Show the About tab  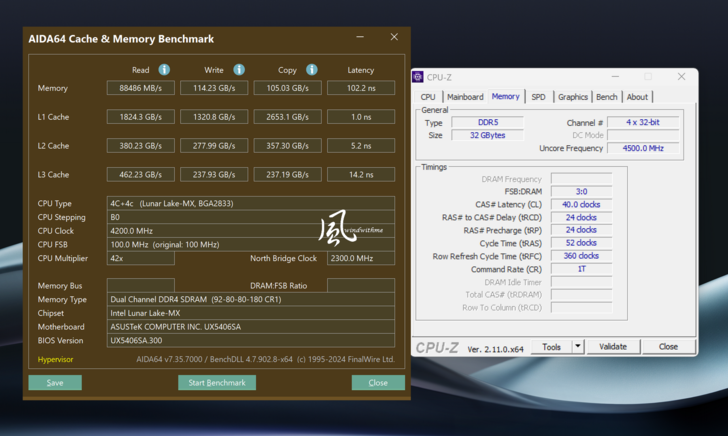tap(637, 97)
